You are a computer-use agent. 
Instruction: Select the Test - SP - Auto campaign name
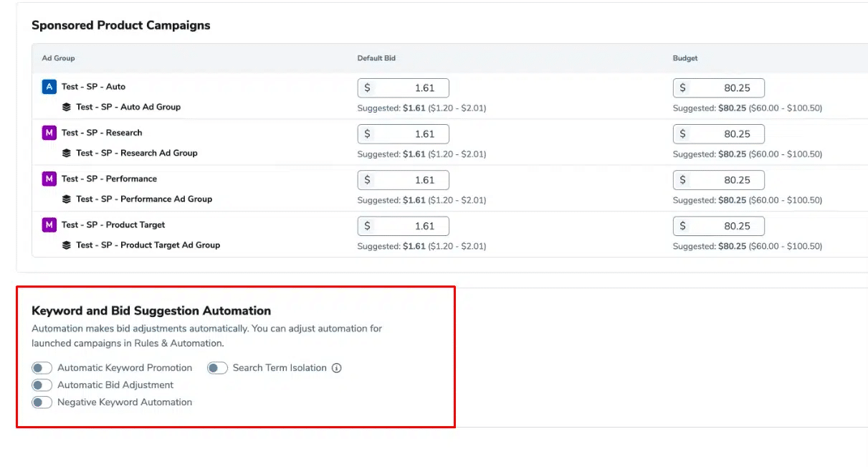click(x=93, y=87)
